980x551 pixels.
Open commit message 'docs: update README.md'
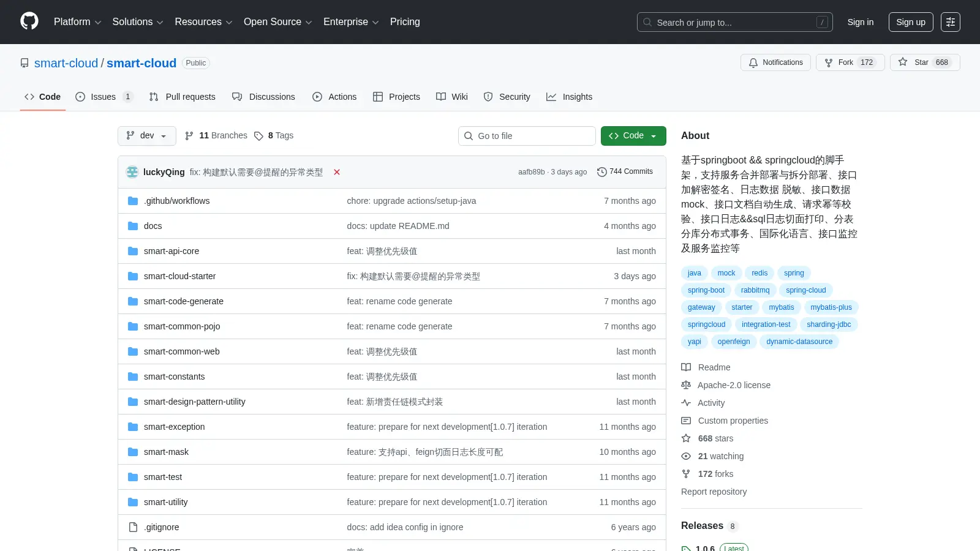point(398,226)
